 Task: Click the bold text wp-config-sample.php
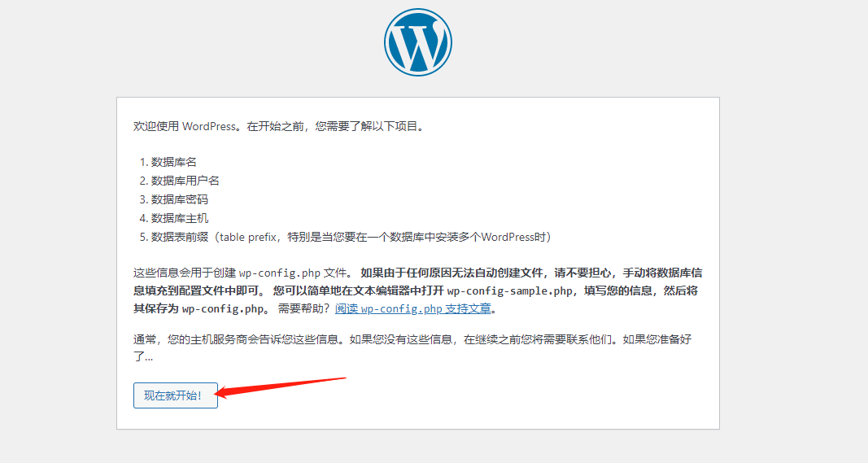pos(510,290)
